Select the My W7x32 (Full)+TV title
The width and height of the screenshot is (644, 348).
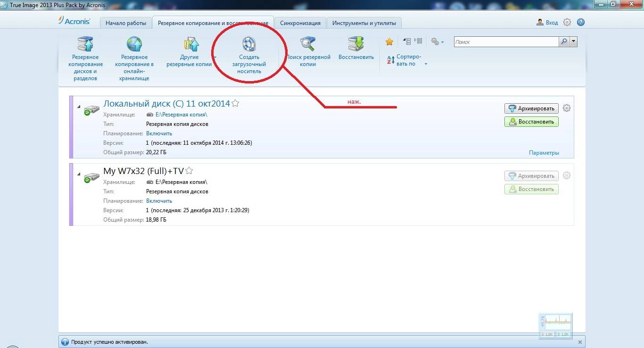(x=143, y=171)
